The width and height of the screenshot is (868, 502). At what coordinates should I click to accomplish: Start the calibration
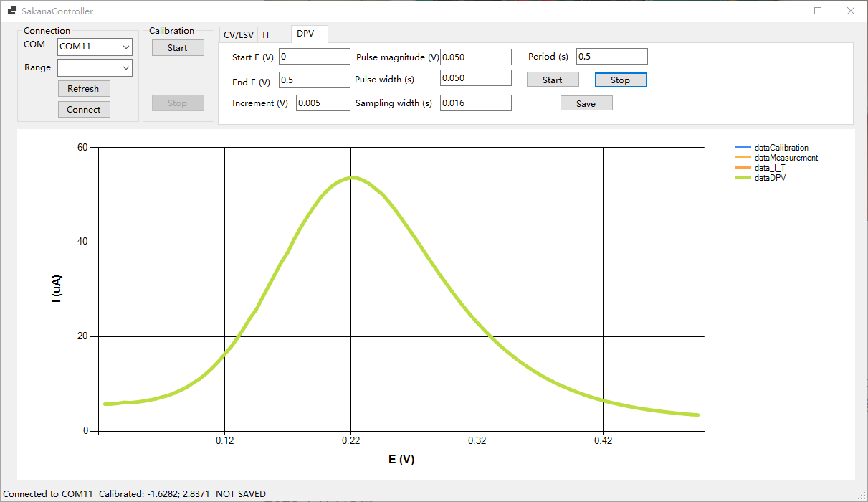click(x=178, y=48)
